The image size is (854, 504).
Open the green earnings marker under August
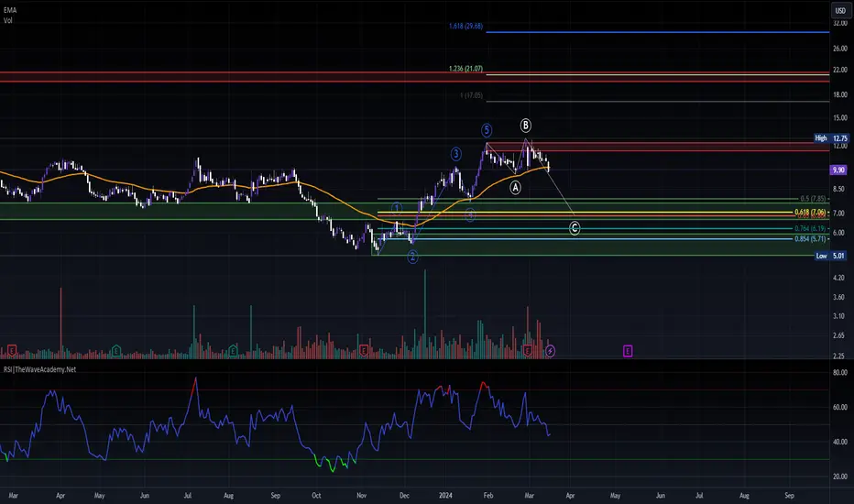233,350
